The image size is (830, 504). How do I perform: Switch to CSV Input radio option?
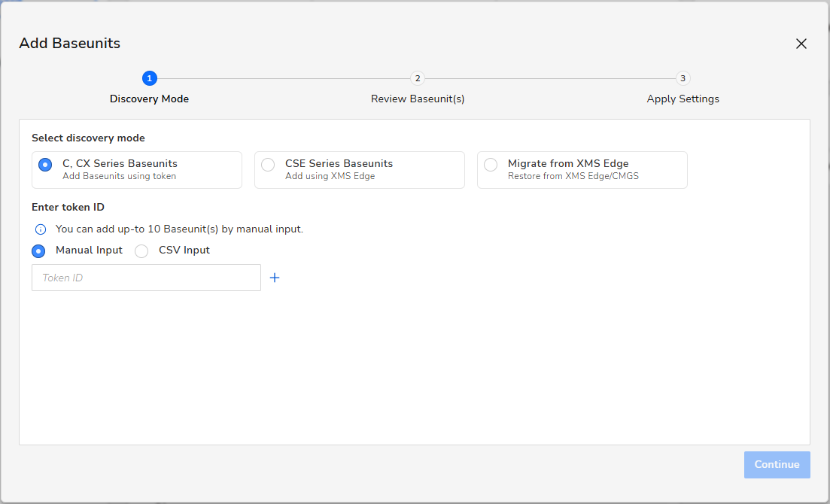(x=141, y=251)
